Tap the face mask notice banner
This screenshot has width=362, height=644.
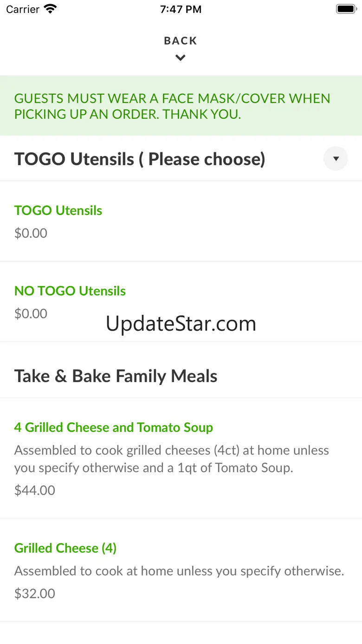pos(172,106)
